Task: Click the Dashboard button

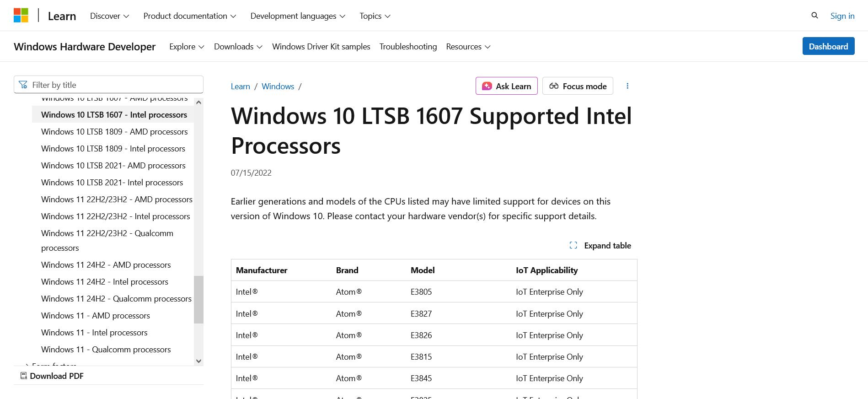Action: pyautogui.click(x=828, y=46)
